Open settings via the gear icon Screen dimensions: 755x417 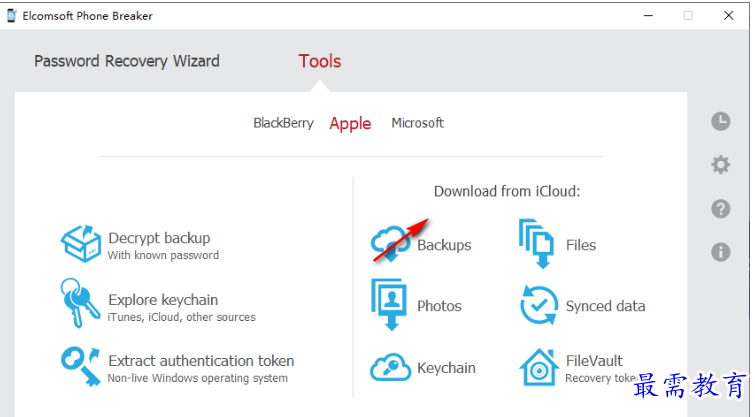click(721, 165)
